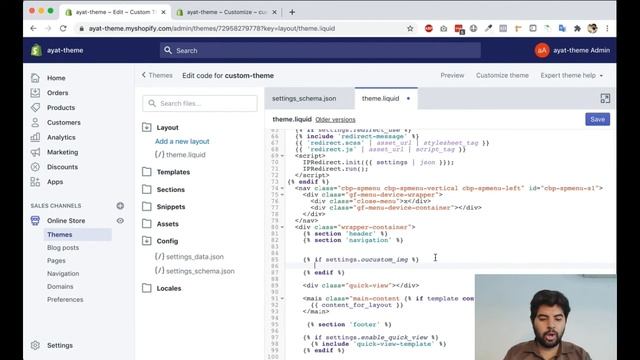This screenshot has height=360, width=640.
Task: Go back to Themes
Action: point(157,76)
